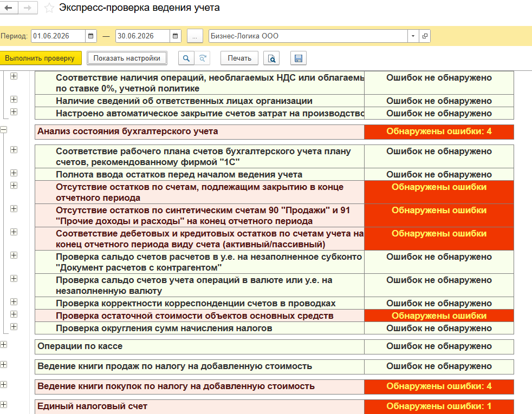Run the check with Выполнить проверку
532x414 pixels.
(x=41, y=58)
